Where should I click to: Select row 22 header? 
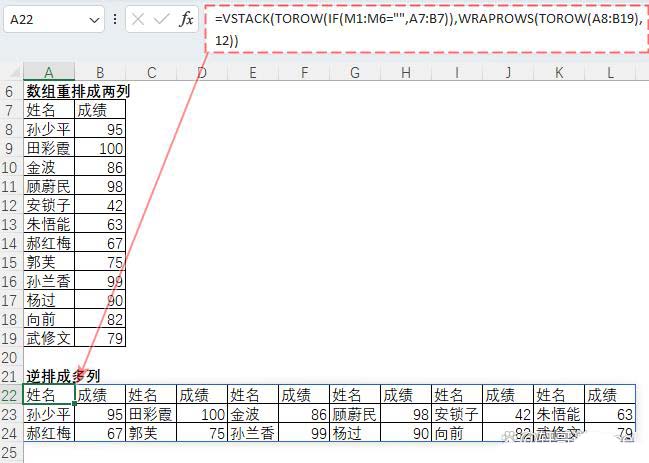coord(10,395)
